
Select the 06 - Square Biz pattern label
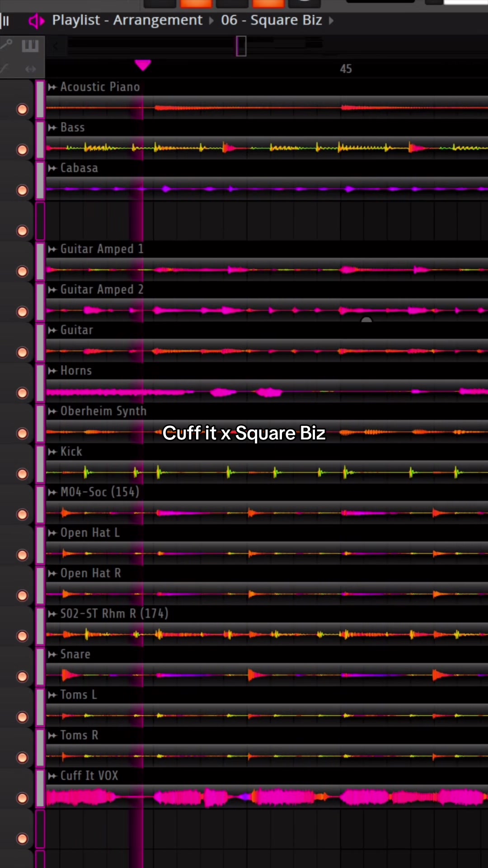[272, 20]
